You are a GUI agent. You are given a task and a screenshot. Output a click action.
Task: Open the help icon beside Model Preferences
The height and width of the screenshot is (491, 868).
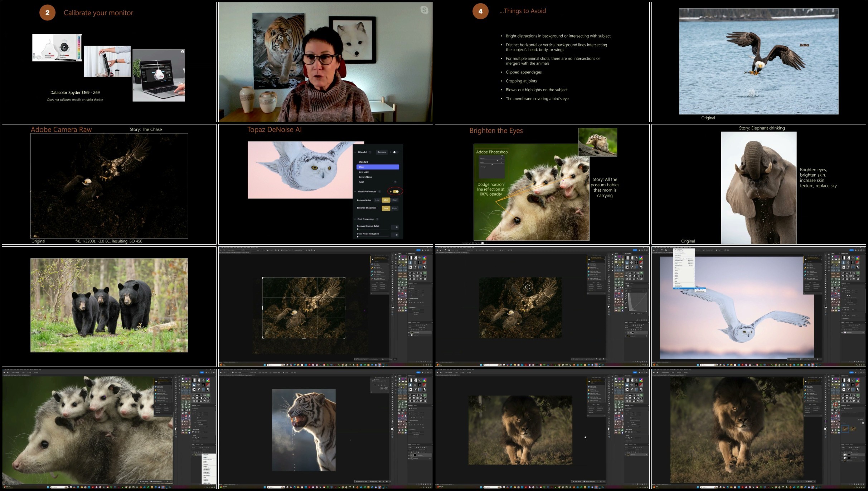380,191
